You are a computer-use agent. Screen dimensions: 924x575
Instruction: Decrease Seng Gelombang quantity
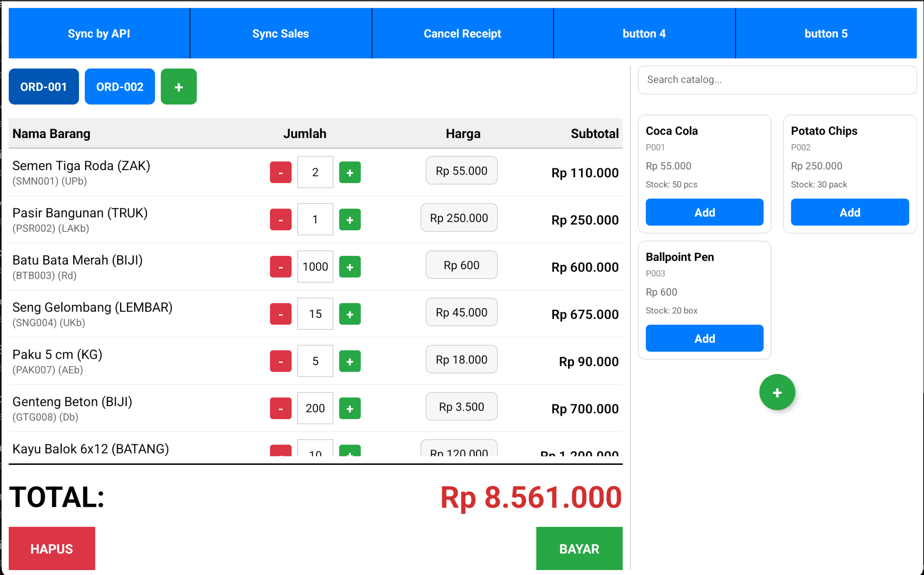(x=280, y=313)
